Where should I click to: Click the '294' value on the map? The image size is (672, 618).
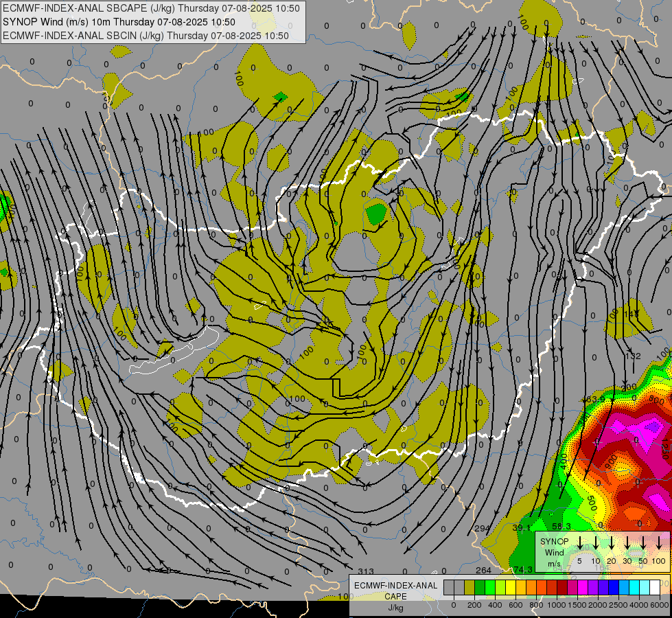482,528
